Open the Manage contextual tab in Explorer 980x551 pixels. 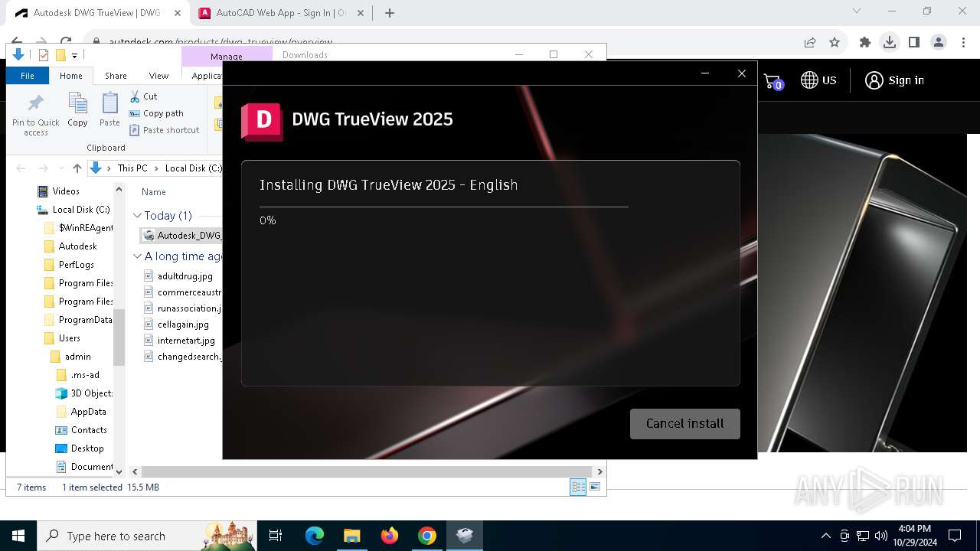227,56
